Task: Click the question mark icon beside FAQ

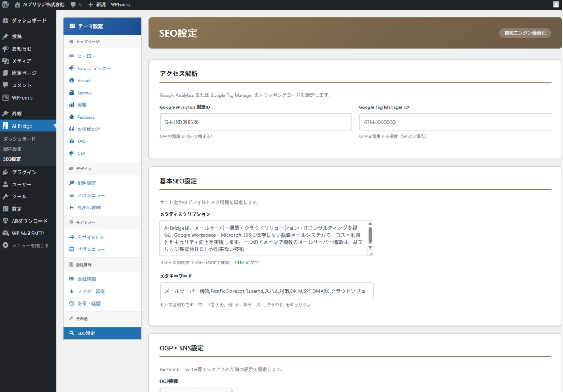Action: [x=72, y=141]
